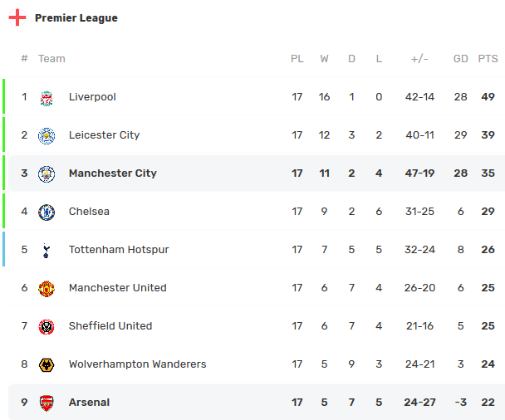505x420 pixels.
Task: Select the Arsenal team name
Action: pyautogui.click(x=89, y=403)
